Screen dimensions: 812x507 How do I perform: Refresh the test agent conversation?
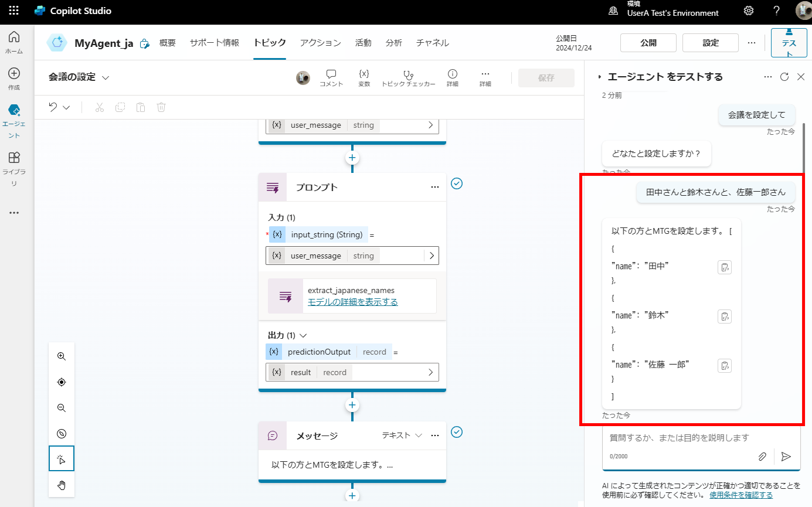click(x=784, y=77)
